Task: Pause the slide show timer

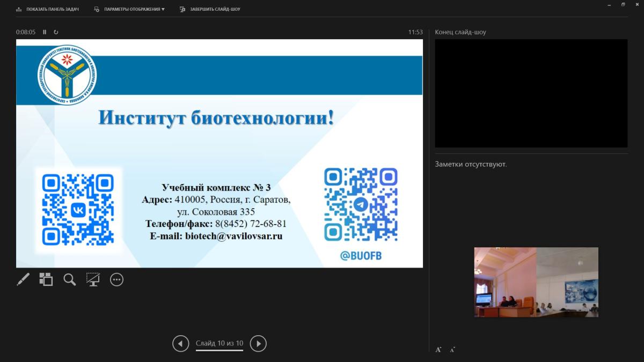Action: (45, 32)
